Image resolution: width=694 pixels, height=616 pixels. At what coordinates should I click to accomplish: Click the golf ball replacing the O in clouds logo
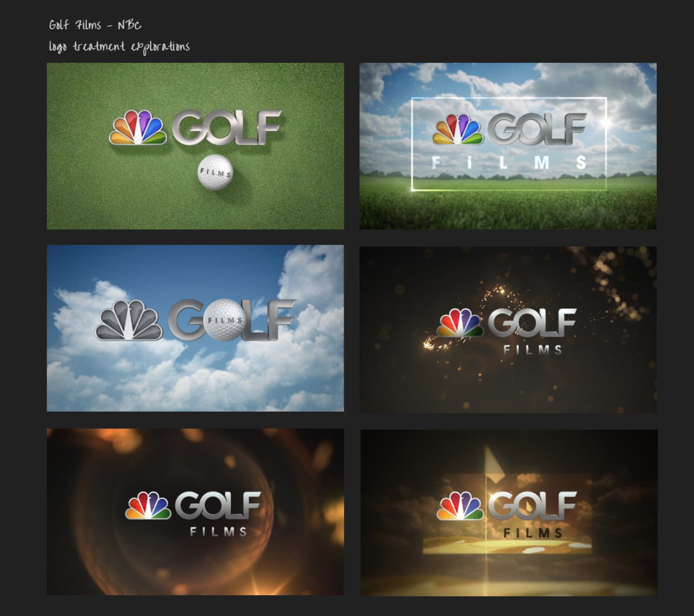click(x=226, y=320)
